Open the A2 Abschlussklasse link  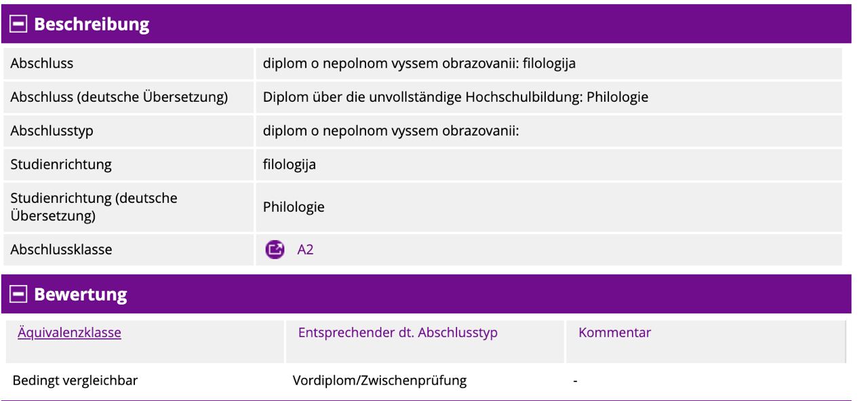pos(305,250)
